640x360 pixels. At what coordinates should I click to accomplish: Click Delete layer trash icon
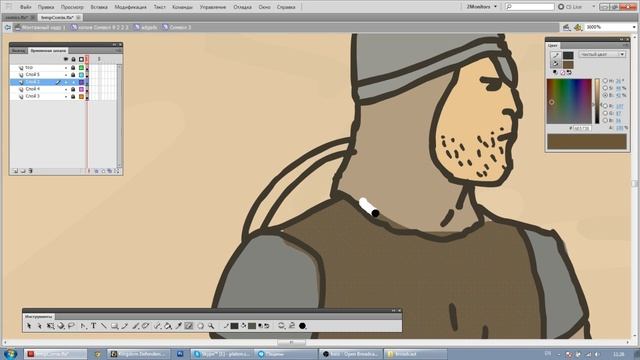pos(30,171)
